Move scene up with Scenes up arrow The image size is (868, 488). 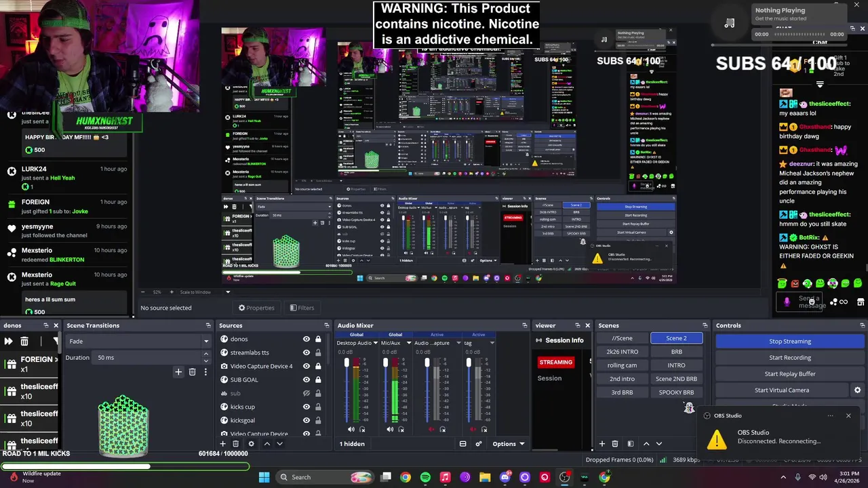click(x=646, y=444)
